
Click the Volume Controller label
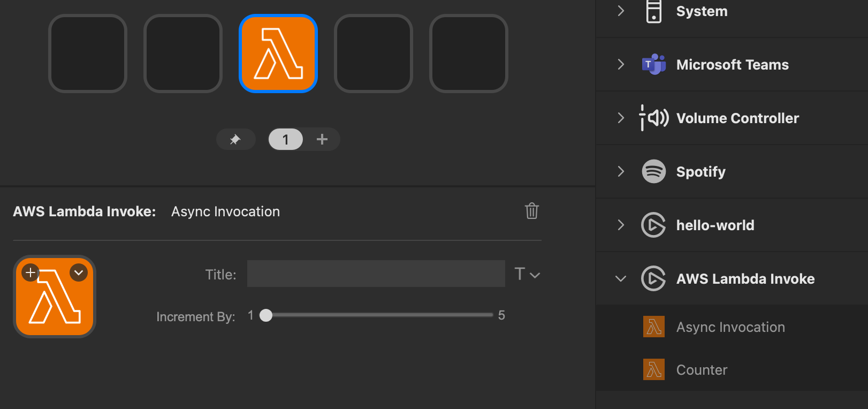(737, 118)
